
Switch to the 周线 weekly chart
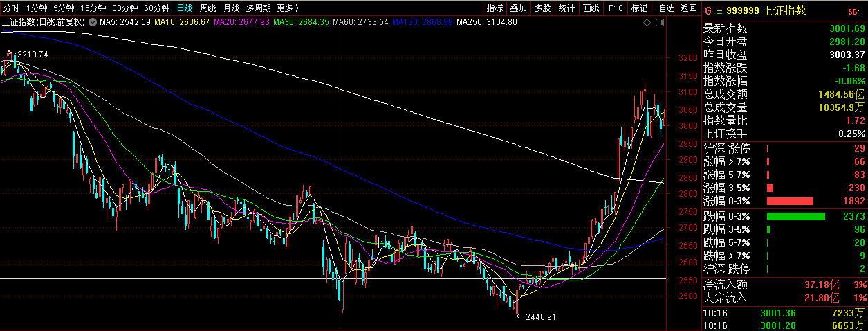(207, 8)
